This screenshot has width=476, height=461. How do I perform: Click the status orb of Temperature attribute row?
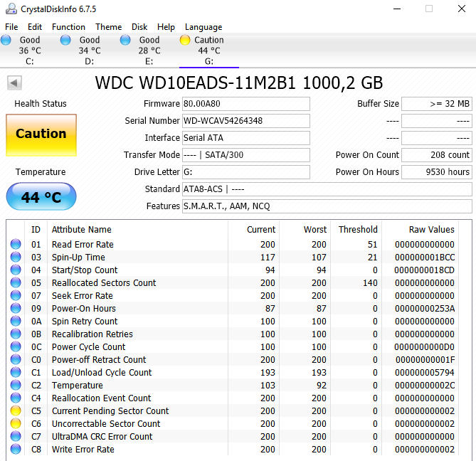16,385
